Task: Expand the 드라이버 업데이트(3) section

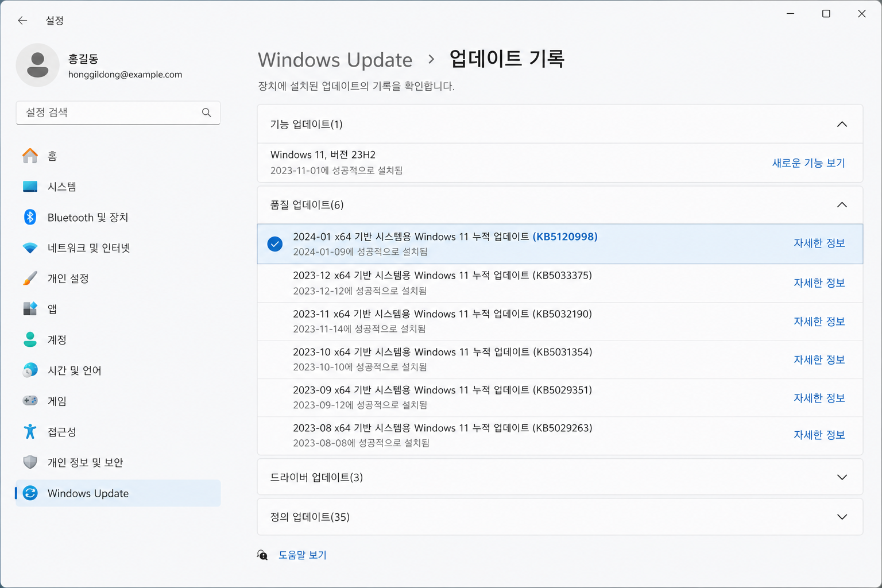Action: (842, 477)
